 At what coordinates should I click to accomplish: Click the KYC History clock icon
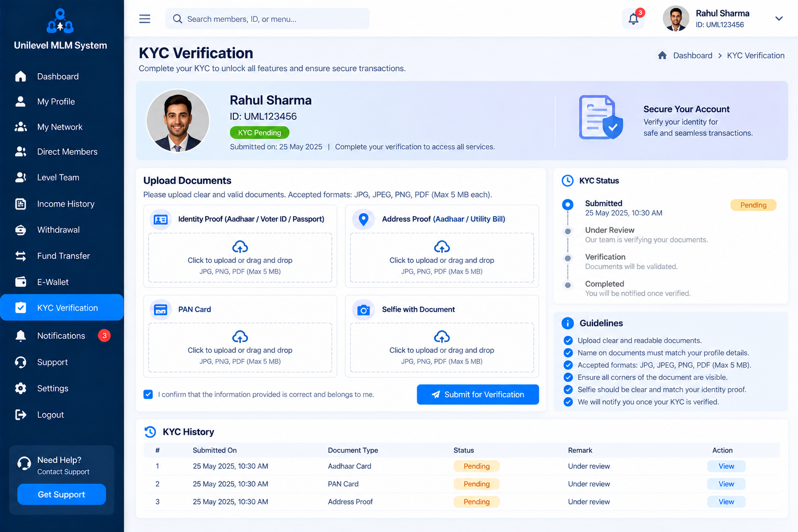[150, 432]
